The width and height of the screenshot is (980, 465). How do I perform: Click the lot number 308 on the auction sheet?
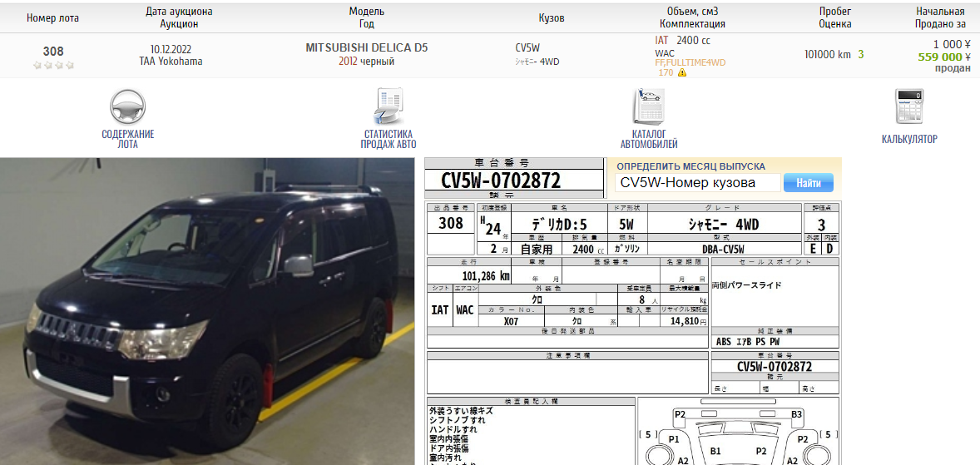pos(451,223)
